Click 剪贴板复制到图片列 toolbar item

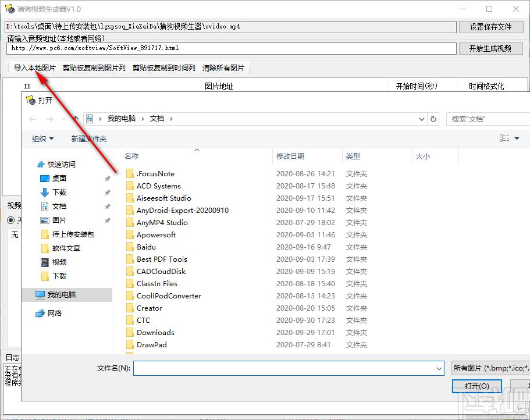coord(94,68)
